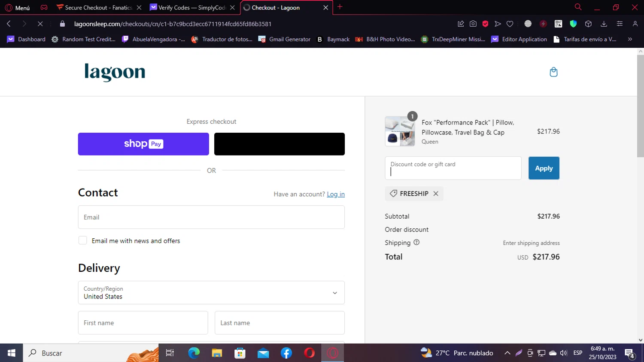Viewport: 644px width, 362px height.
Task: Open the red ad blocker shield
Action: [486, 24]
